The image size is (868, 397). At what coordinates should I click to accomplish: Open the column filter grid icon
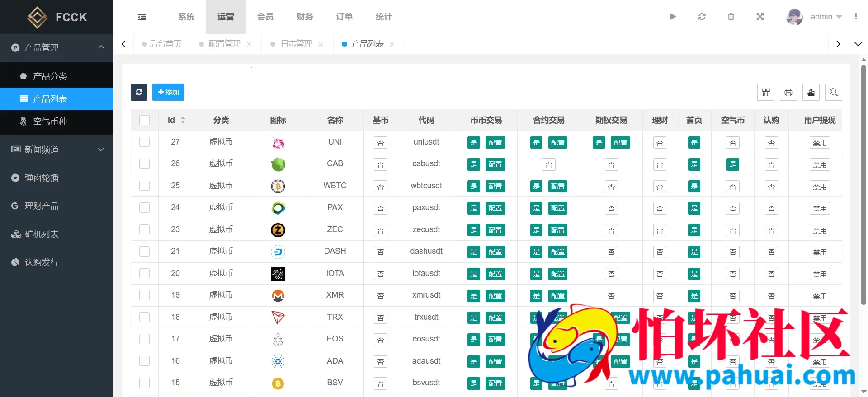(766, 92)
